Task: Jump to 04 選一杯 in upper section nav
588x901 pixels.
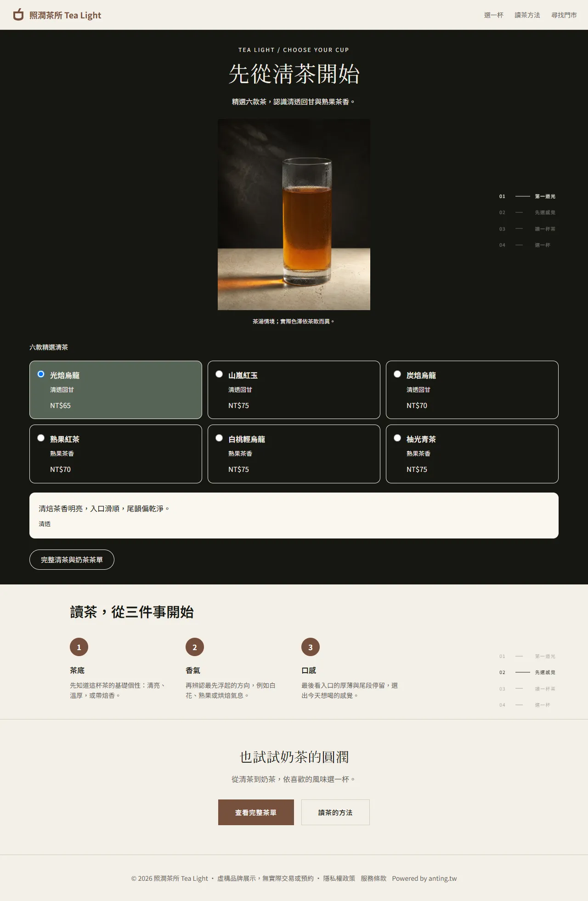Action: point(525,245)
